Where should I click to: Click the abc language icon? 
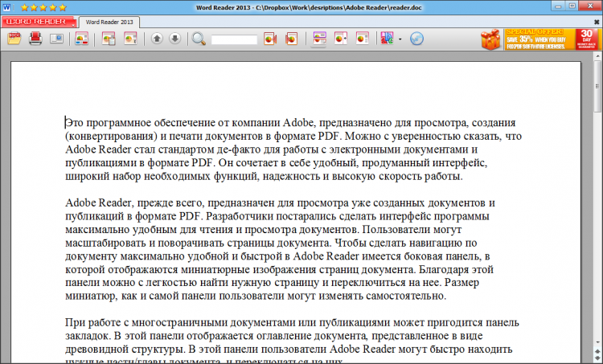click(387, 39)
